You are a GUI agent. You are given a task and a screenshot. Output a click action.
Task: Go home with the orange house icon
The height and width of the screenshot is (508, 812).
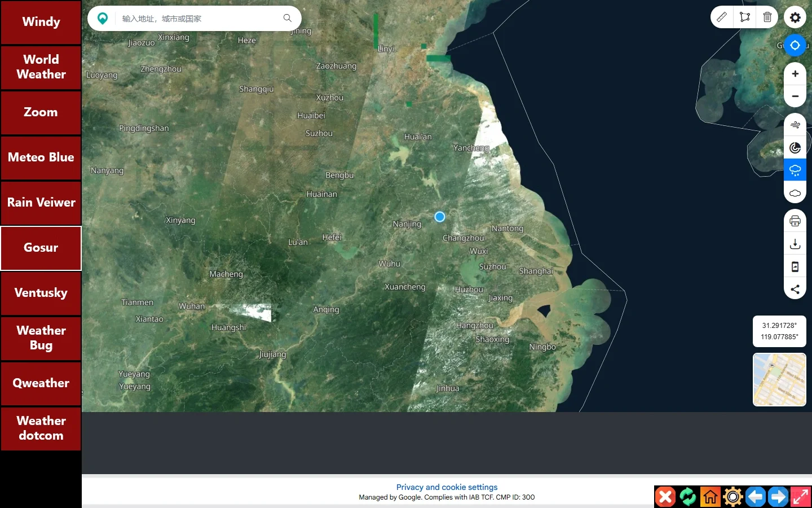pos(710,497)
